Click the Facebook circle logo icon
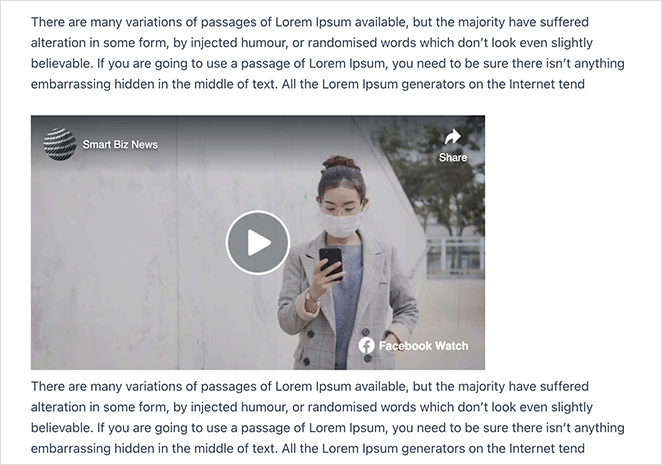The width and height of the screenshot is (662, 465). click(x=366, y=345)
